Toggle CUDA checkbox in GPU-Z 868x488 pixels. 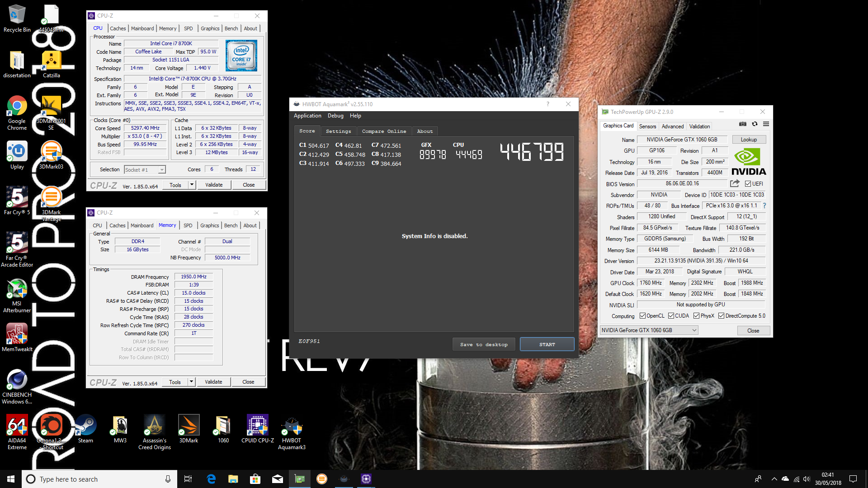(x=671, y=316)
